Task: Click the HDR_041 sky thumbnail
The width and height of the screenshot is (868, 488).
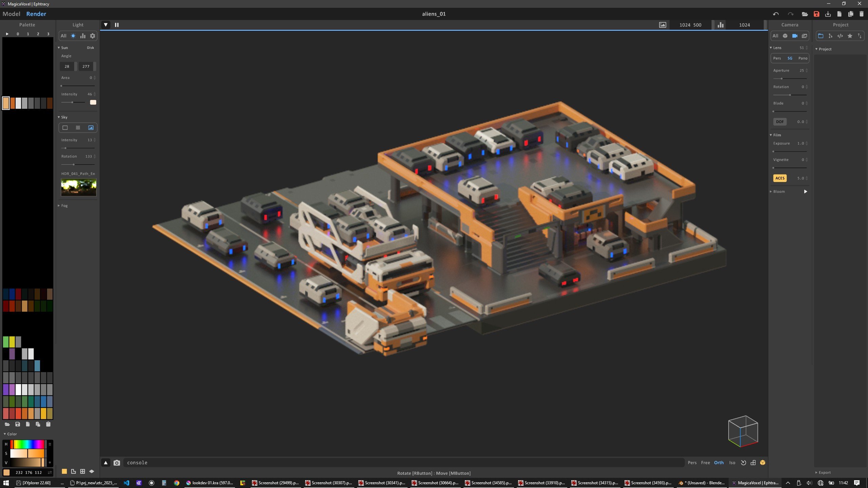Action: (x=79, y=187)
